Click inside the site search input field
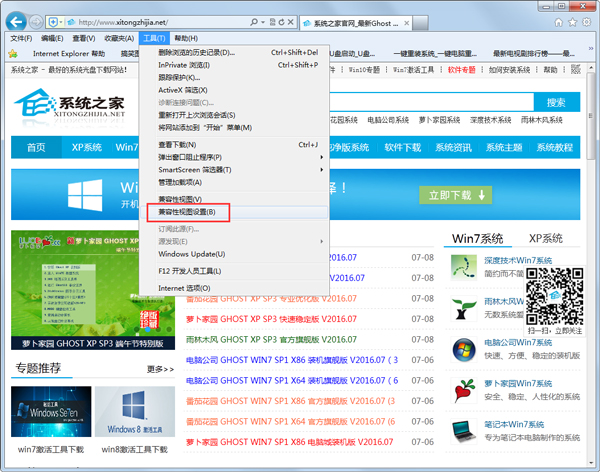The image size is (600, 472). tap(430, 102)
